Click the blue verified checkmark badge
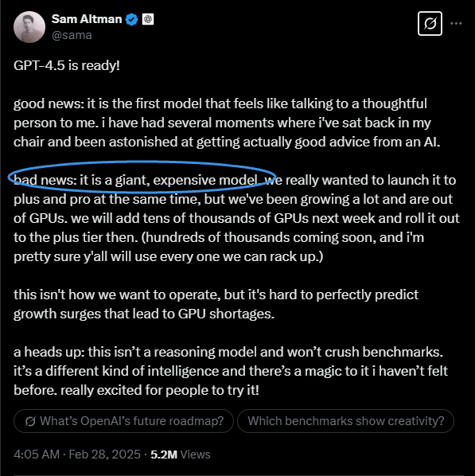Image resolution: width=475 pixels, height=476 pixels. [x=132, y=19]
